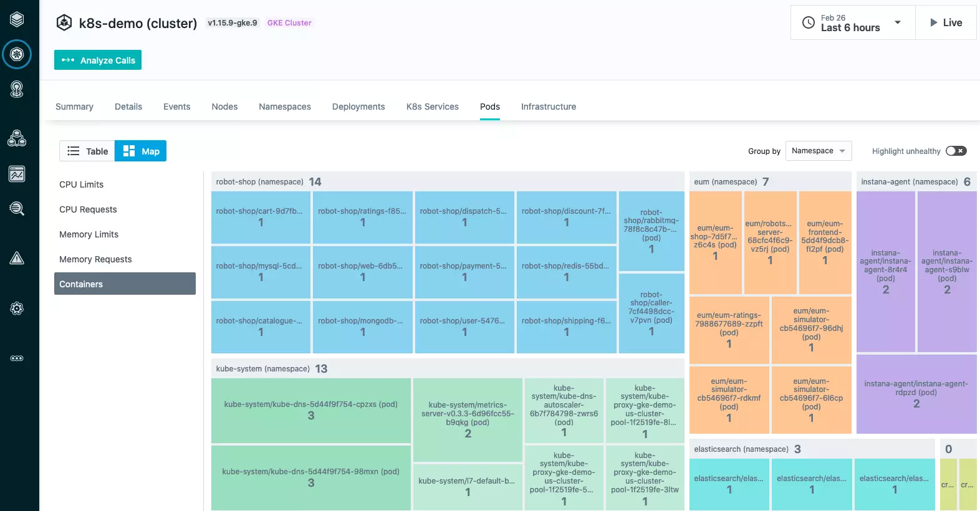Click the GKE Cluster tag
This screenshot has height=511, width=980.
(x=289, y=23)
